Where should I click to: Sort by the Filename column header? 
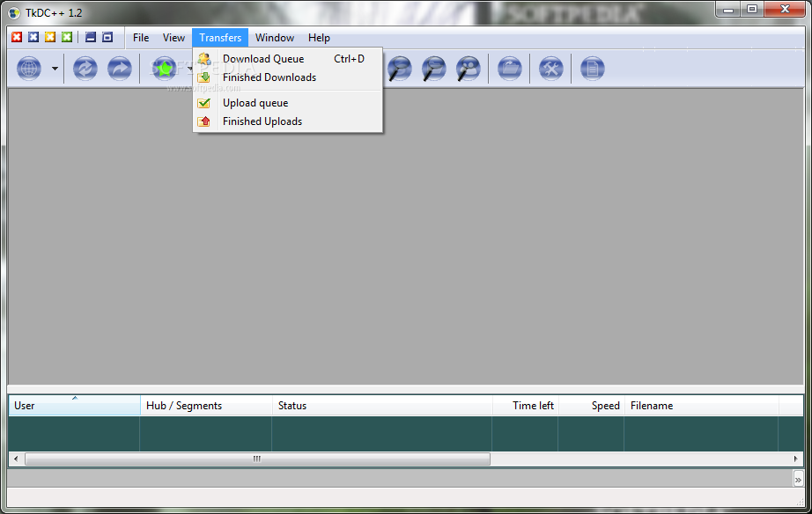[702, 405]
